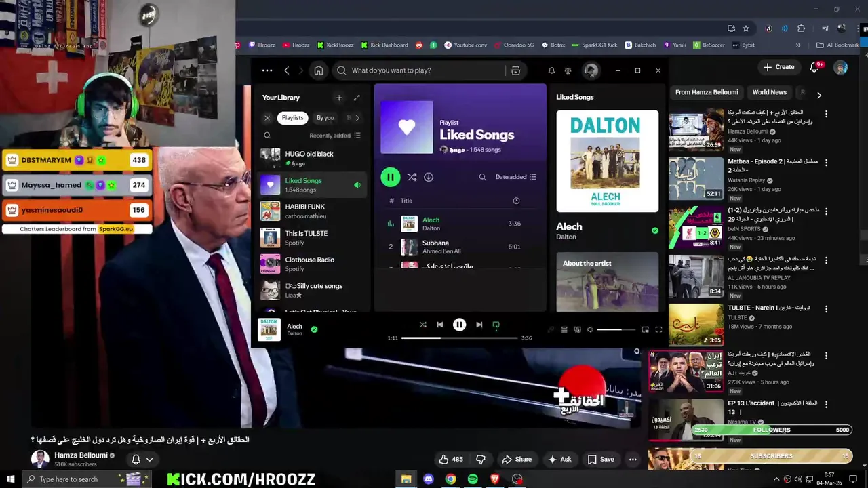
Task: Sort by the Title column header
Action: point(406,201)
